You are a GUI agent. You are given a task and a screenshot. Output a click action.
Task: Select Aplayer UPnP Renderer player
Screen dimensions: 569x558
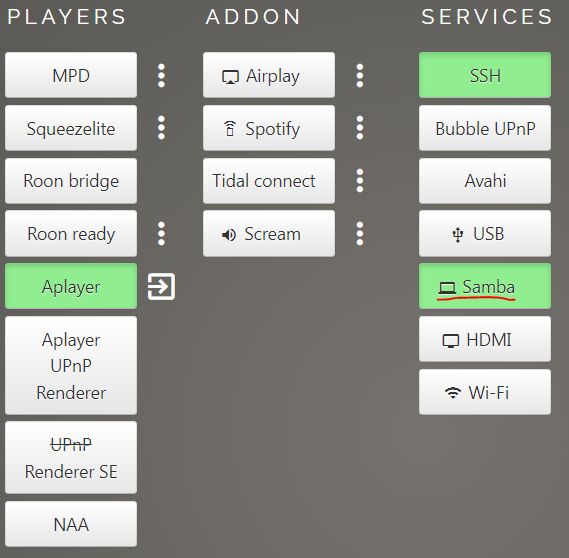[71, 365]
